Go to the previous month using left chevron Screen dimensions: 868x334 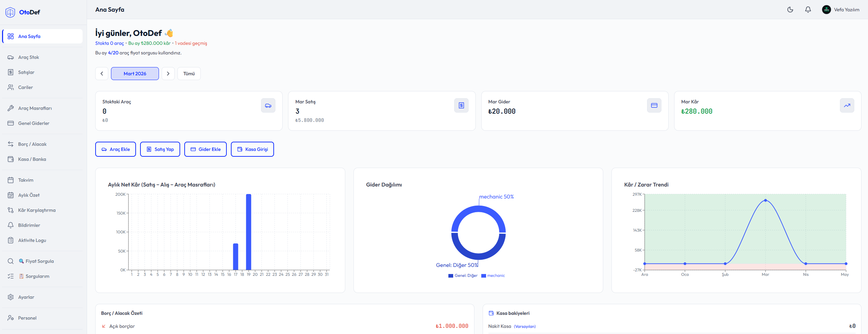pyautogui.click(x=102, y=74)
